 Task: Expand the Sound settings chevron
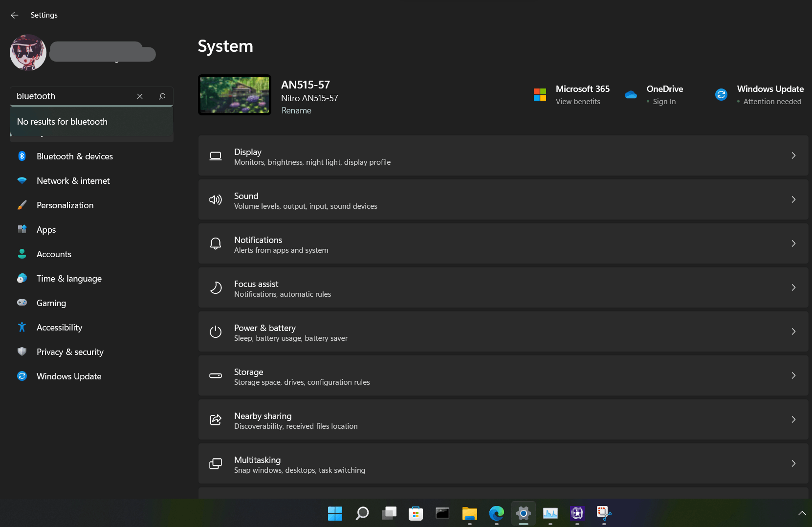[x=793, y=199]
